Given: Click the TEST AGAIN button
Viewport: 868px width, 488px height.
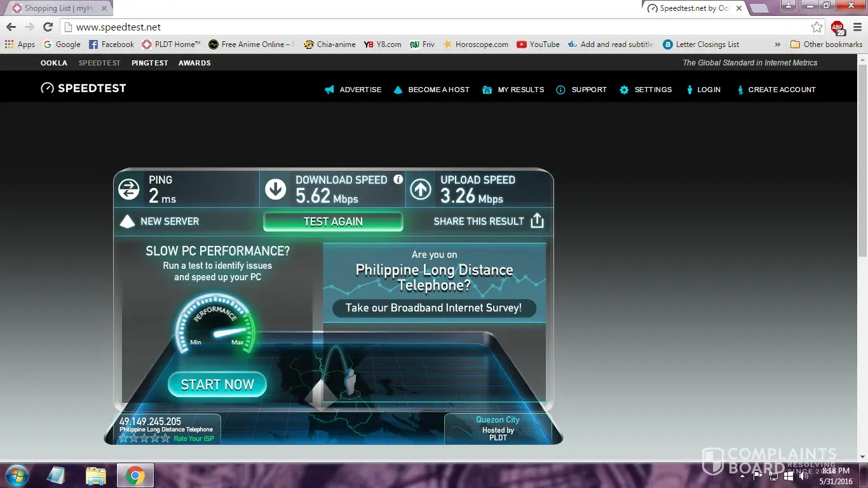Looking at the screenshot, I should click(333, 221).
